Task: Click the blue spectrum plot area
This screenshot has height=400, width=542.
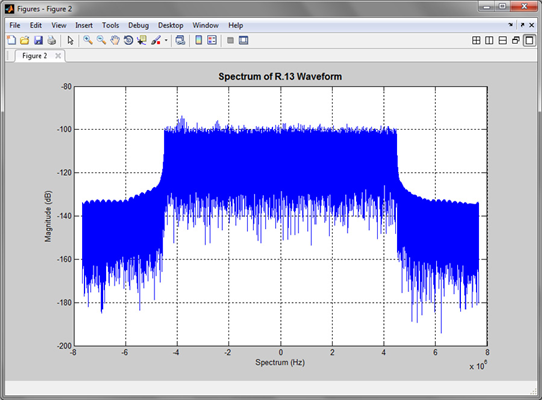Action: [281, 216]
